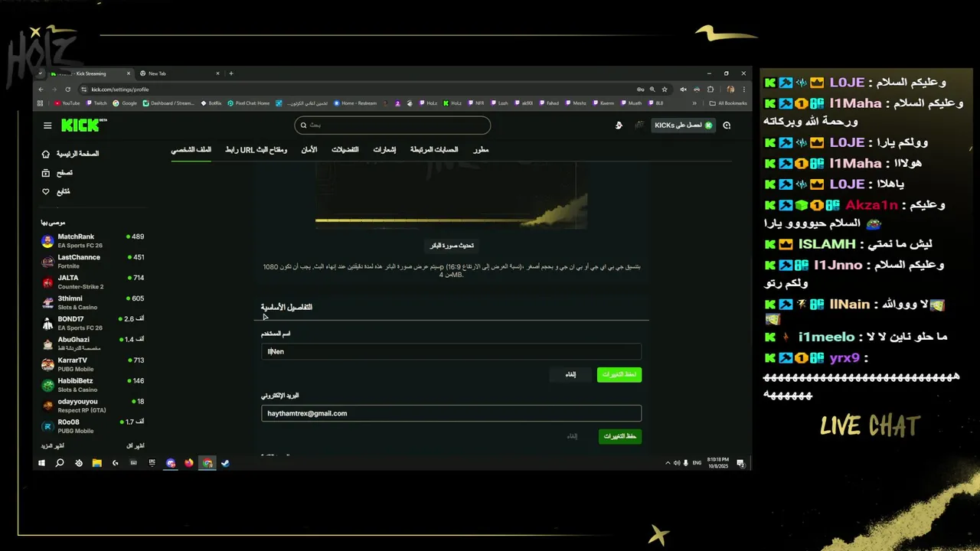980x551 pixels.
Task: Click Update banner image button
Action: 451,246
